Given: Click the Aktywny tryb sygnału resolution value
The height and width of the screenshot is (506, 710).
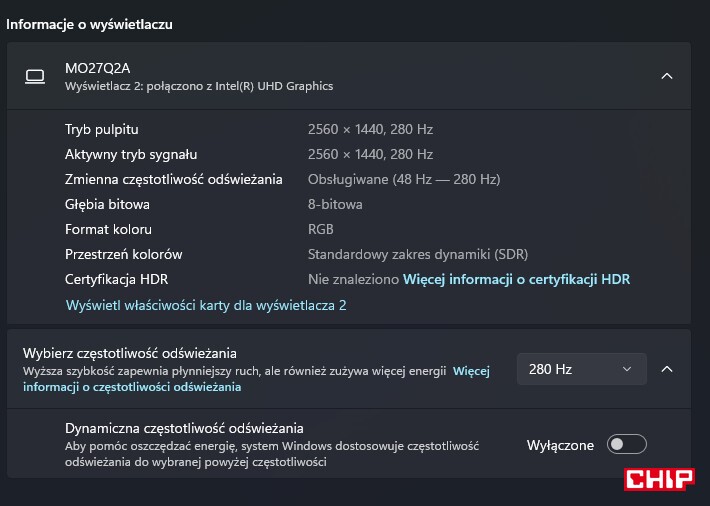Looking at the screenshot, I should click(370, 154).
